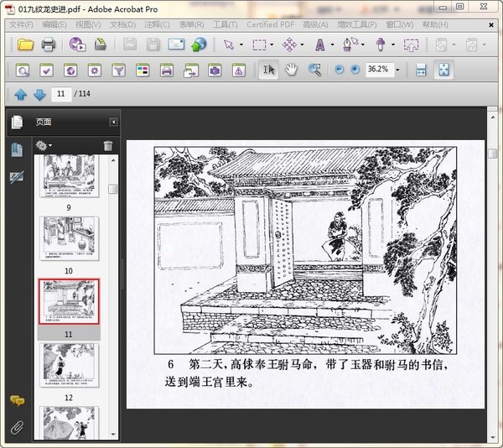The width and height of the screenshot is (503, 448).
Task: Click the printer window icon in second toolbar
Action: 167,70
